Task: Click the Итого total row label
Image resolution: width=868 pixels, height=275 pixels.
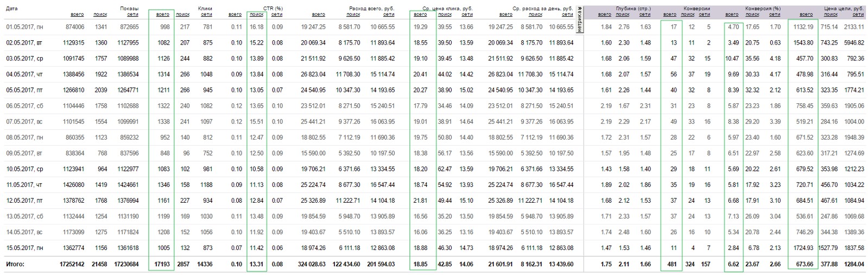Action: point(16,265)
